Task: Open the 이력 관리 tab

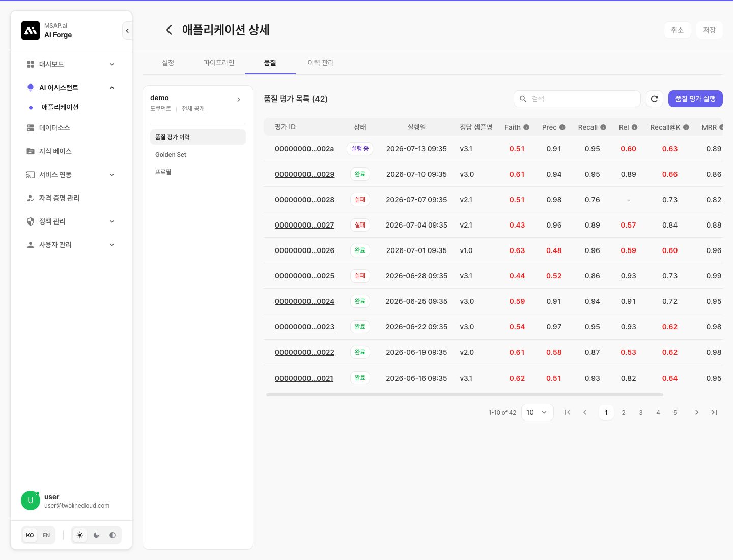Action: [x=321, y=63]
